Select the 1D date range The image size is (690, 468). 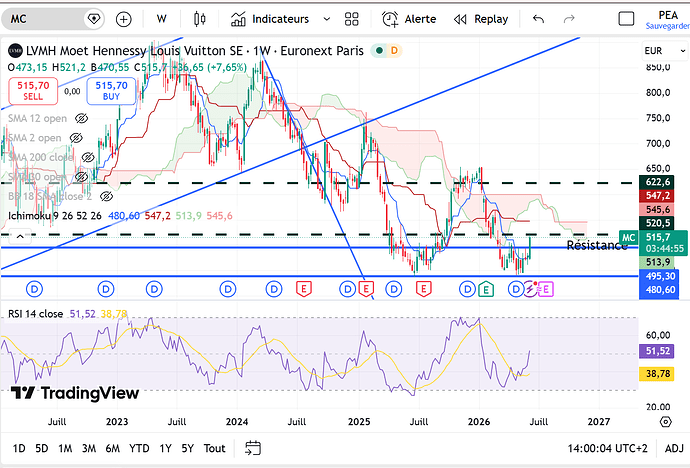(18, 448)
